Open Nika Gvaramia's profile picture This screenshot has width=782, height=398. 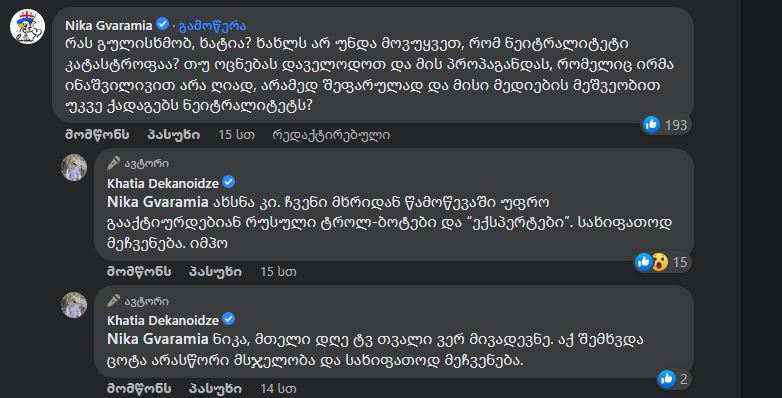(x=27, y=26)
